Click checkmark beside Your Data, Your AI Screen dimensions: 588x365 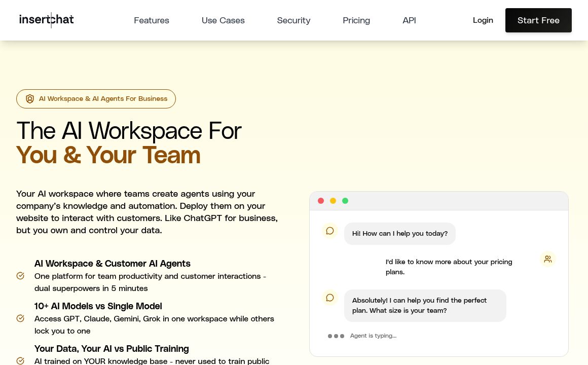pyautogui.click(x=20, y=361)
